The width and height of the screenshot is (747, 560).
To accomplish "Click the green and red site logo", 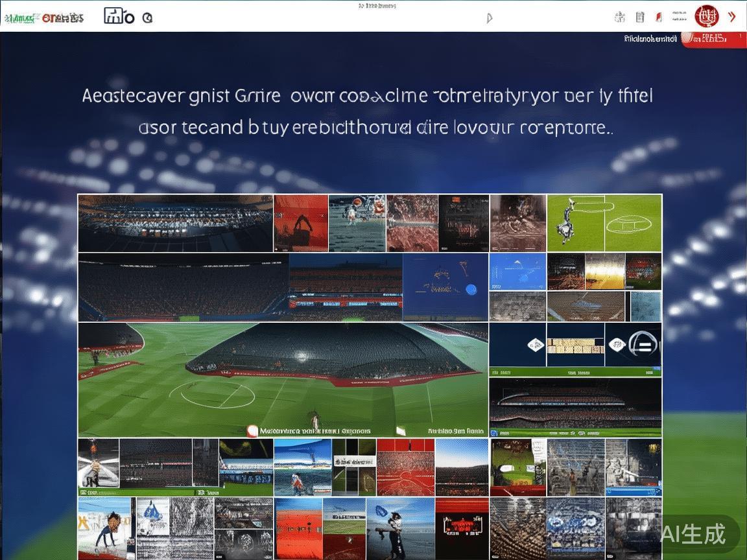I will (x=44, y=18).
